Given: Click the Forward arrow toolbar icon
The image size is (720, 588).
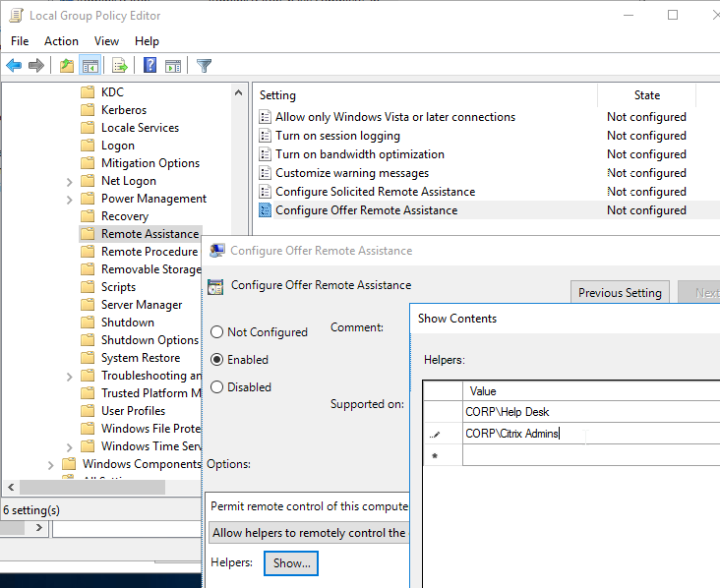Looking at the screenshot, I should (36, 66).
